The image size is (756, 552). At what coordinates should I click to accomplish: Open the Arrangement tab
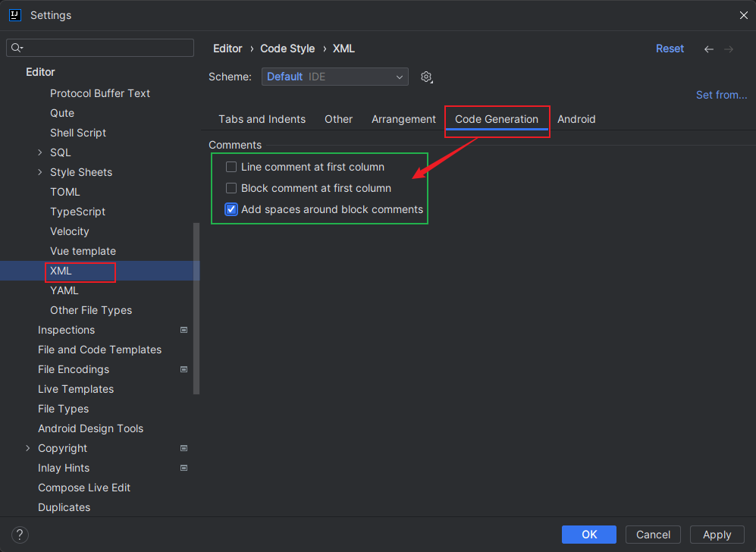[403, 119]
